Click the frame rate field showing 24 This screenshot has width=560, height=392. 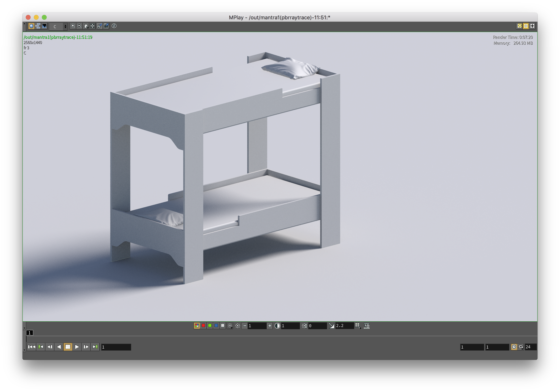click(x=530, y=347)
